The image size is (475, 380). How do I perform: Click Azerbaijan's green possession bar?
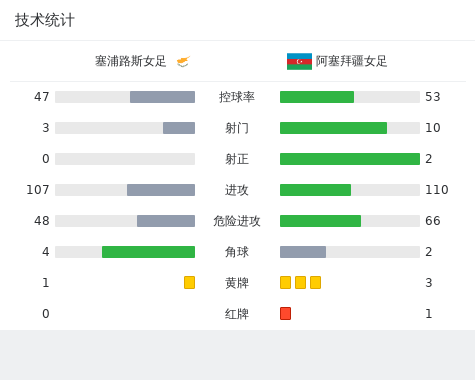[x=317, y=97]
